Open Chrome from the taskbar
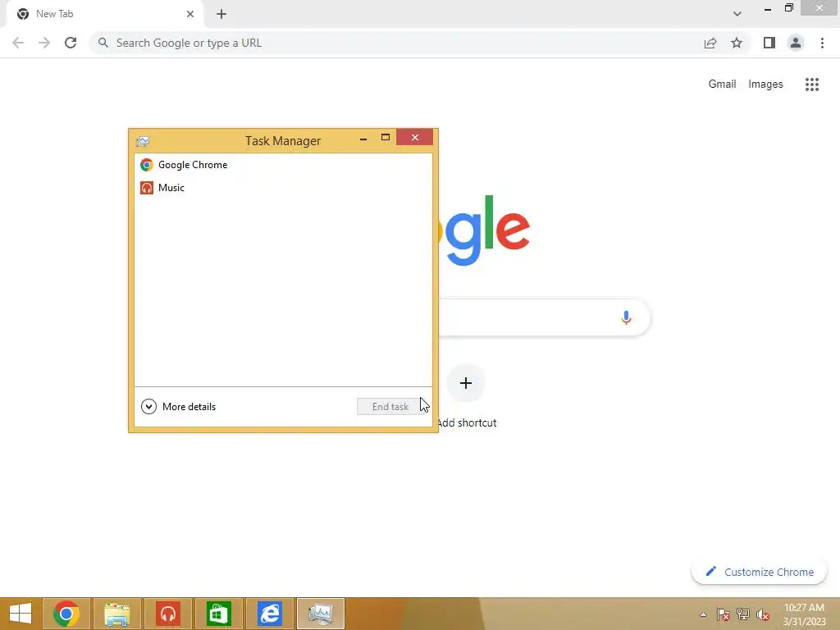 click(66, 614)
